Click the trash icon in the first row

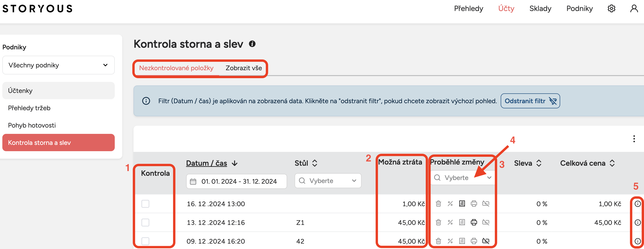point(438,204)
